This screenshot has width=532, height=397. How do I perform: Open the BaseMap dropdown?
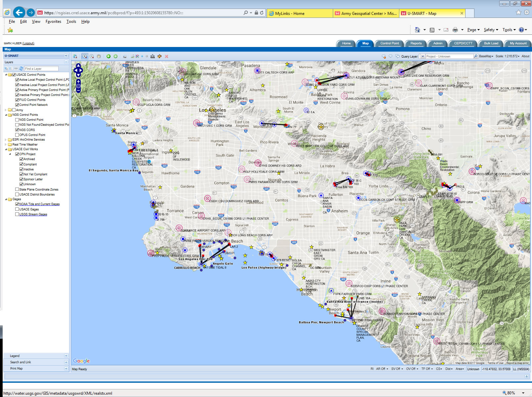pos(486,56)
